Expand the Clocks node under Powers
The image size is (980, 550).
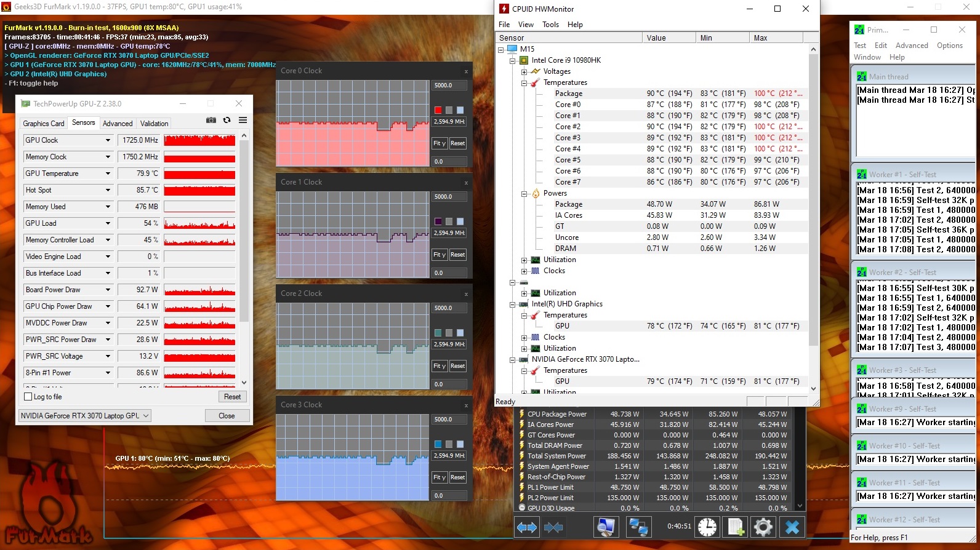(524, 271)
